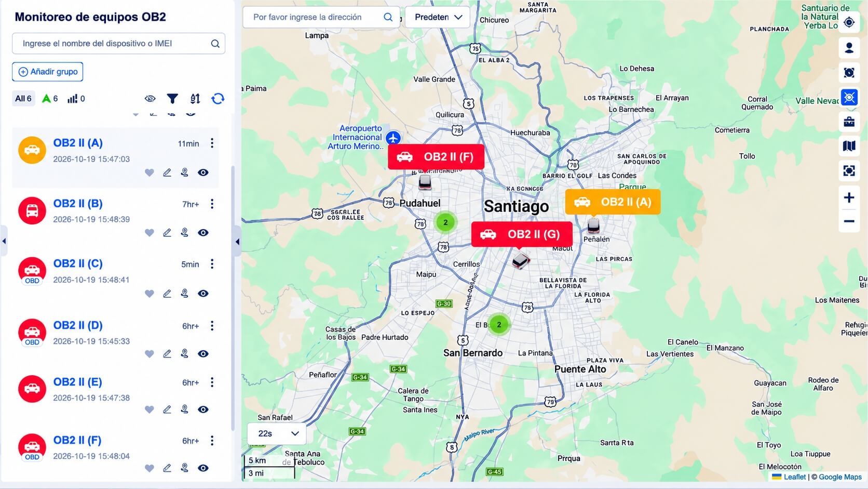
Task: Favorite OB2 II (D) with the heart icon
Action: 150,354
